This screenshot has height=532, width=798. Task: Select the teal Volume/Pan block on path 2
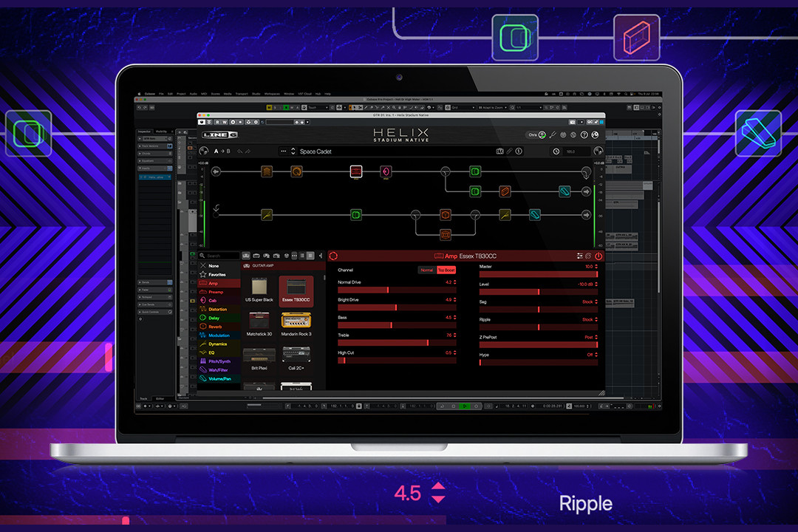[x=534, y=215]
